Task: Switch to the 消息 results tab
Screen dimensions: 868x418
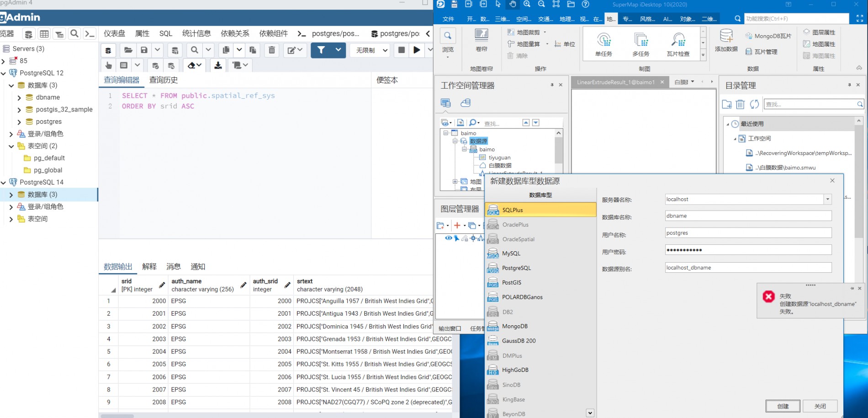Action: tap(173, 266)
